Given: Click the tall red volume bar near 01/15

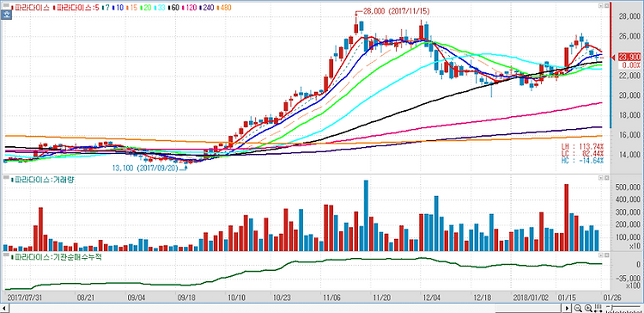Looking at the screenshot, I should pos(567,218).
